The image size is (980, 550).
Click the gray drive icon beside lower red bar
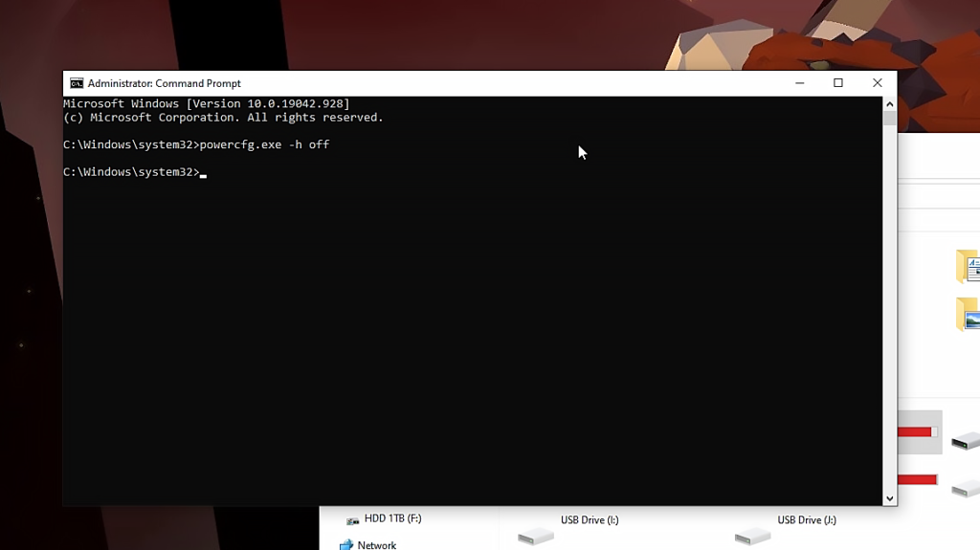tap(966, 488)
